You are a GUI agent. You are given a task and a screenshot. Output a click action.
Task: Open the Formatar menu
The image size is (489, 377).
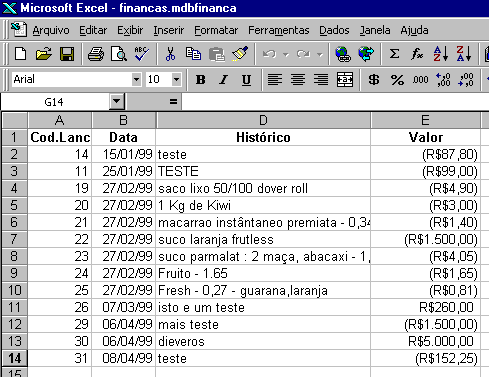tap(216, 30)
